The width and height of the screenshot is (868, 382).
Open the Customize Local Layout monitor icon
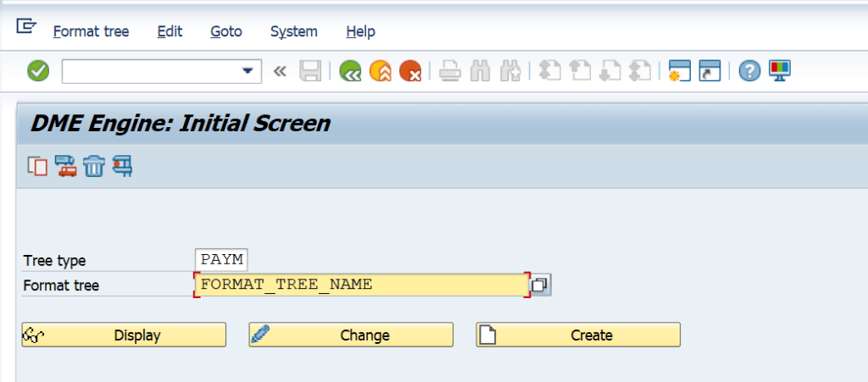[780, 71]
